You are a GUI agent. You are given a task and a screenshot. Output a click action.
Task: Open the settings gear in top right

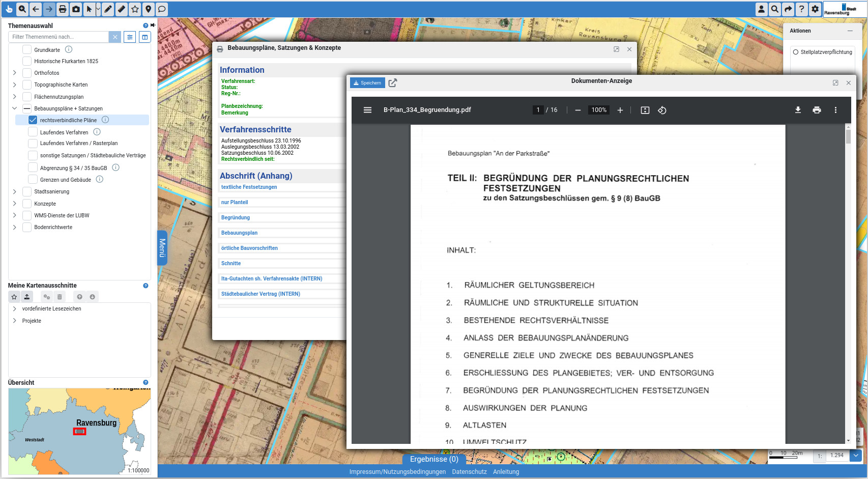(815, 9)
